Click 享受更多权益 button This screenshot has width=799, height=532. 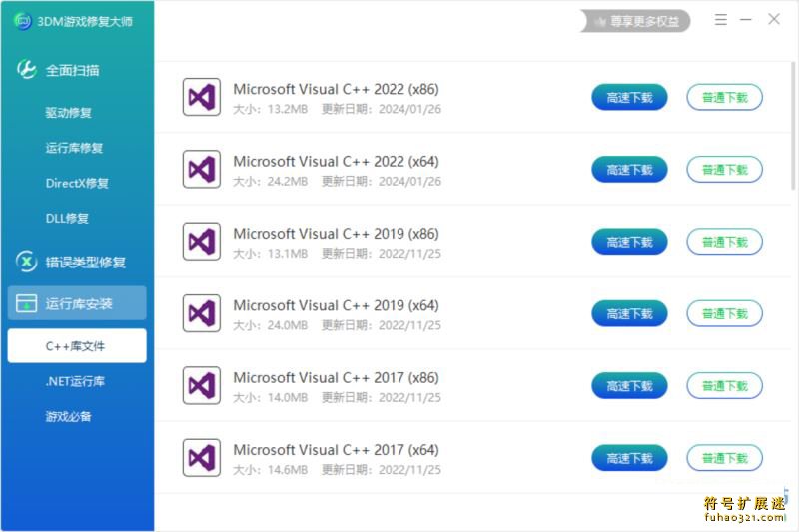635,21
